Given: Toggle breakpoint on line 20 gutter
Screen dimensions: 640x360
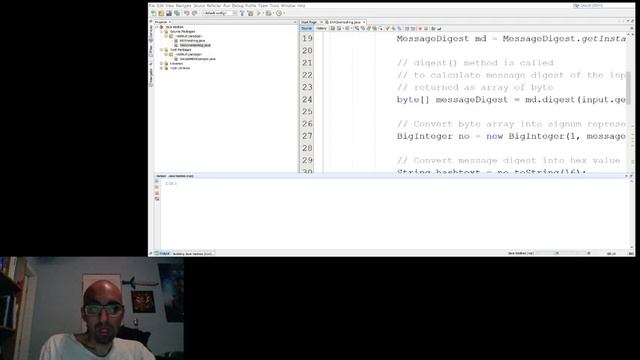Looking at the screenshot, I should click(x=307, y=51).
